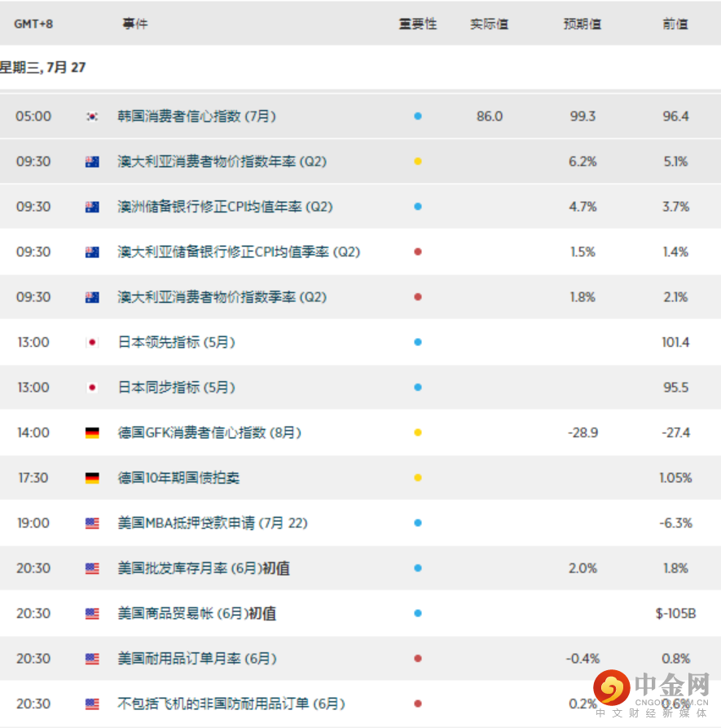Click the 预期值 column header
The width and height of the screenshot is (721, 728).
coord(583,24)
